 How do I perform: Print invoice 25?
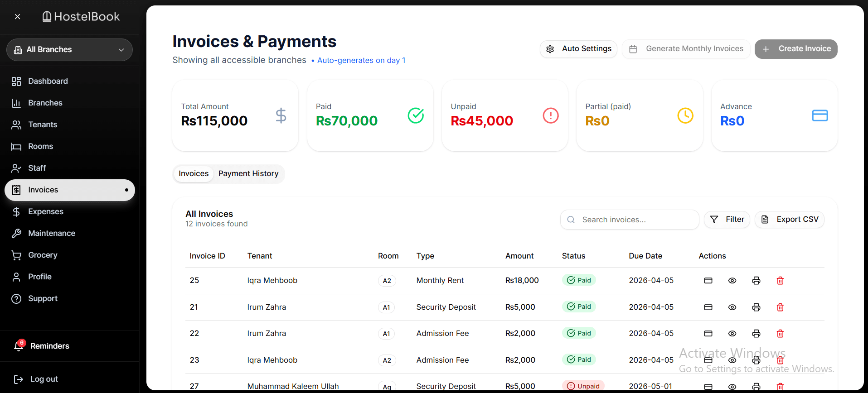pyautogui.click(x=756, y=281)
